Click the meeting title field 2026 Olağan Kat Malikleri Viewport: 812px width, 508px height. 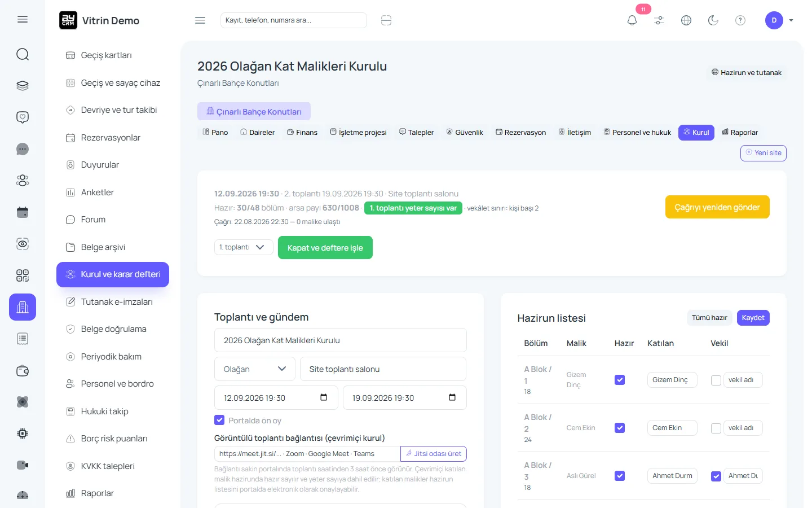pyautogui.click(x=341, y=340)
